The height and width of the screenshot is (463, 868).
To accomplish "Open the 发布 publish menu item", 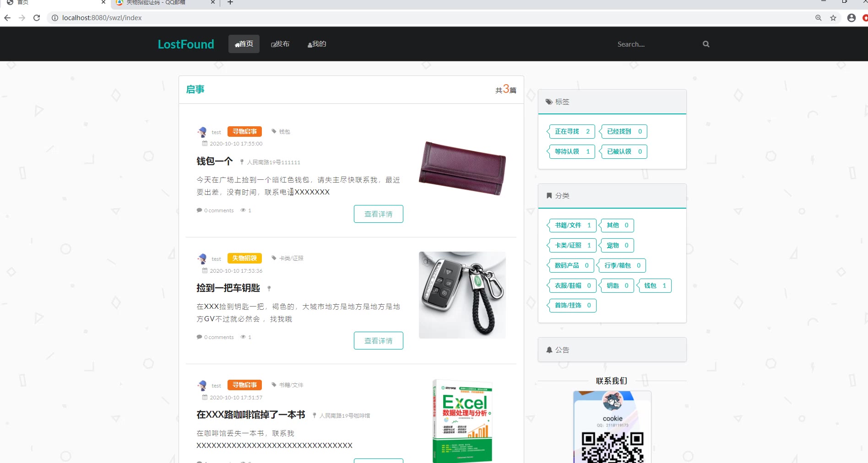I will pos(280,44).
